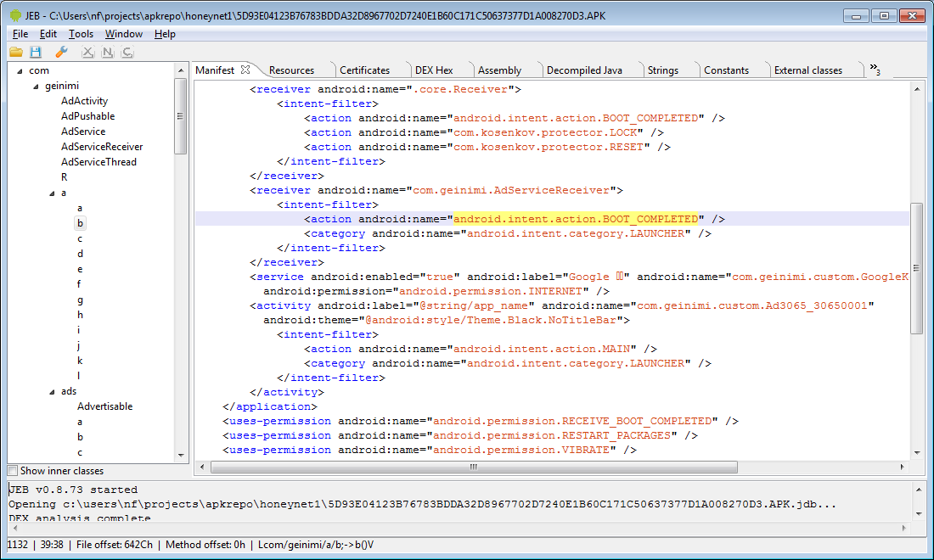Screen dimensions: 934x560
Task: Click the highlighted BOOT_COMPLETED action string
Action: coord(575,219)
